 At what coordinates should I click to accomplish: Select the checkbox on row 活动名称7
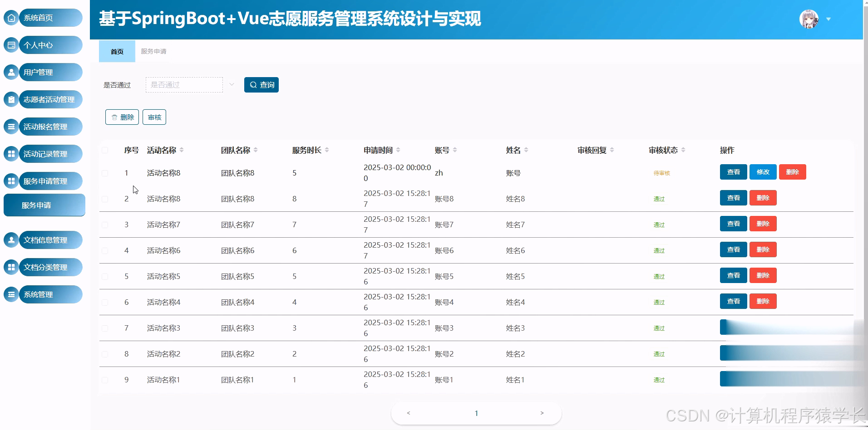point(105,225)
